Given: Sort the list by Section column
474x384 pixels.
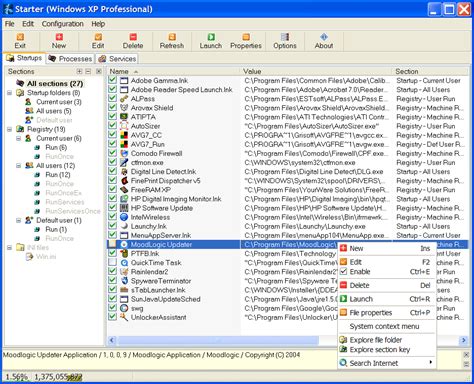Looking at the screenshot, I should [x=431, y=71].
